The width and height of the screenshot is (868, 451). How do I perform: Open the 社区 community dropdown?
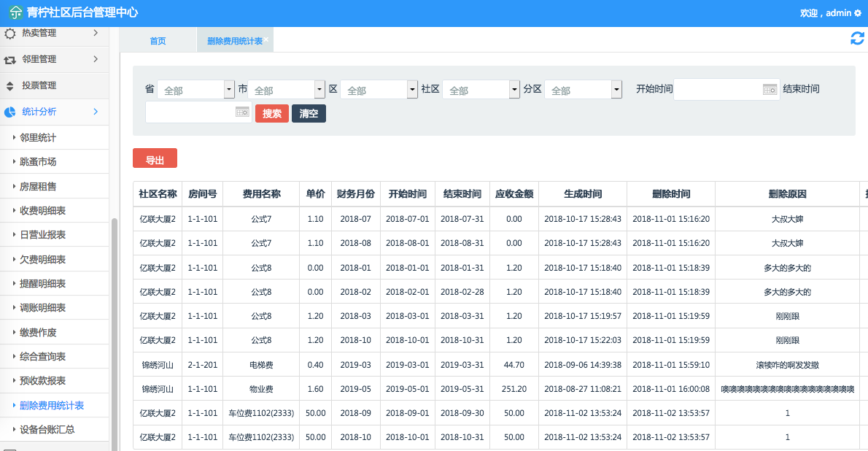click(x=481, y=90)
